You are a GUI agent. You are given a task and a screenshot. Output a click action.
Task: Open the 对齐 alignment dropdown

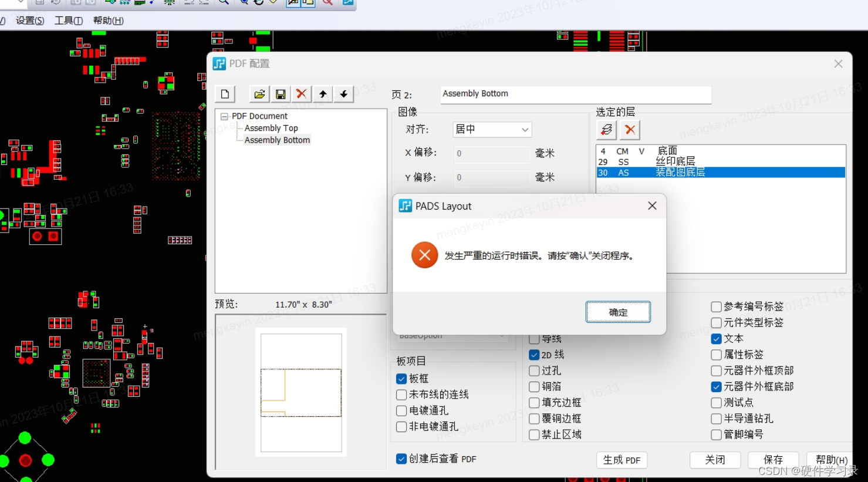point(525,129)
